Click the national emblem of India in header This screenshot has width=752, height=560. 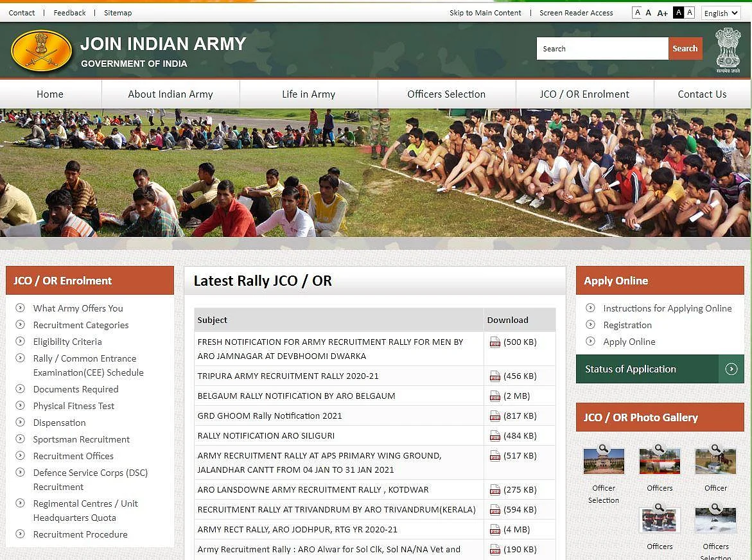coord(728,50)
